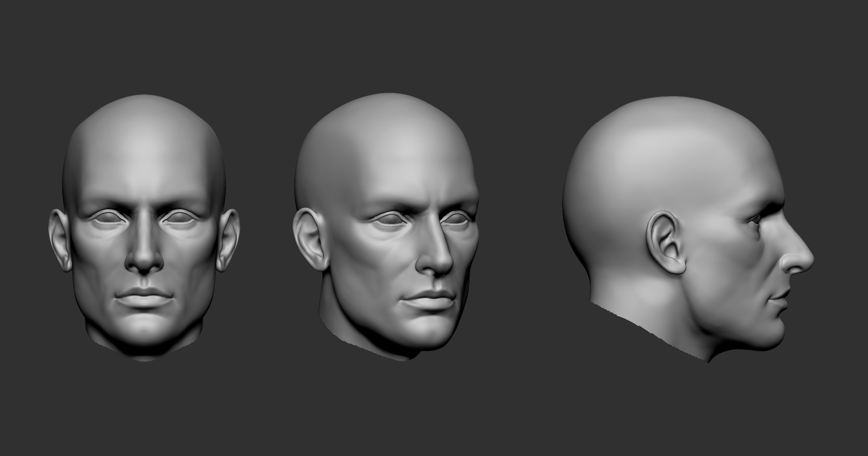Select the front-view head sculpt
The width and height of the screenshot is (868, 456).
pyautogui.click(x=144, y=228)
